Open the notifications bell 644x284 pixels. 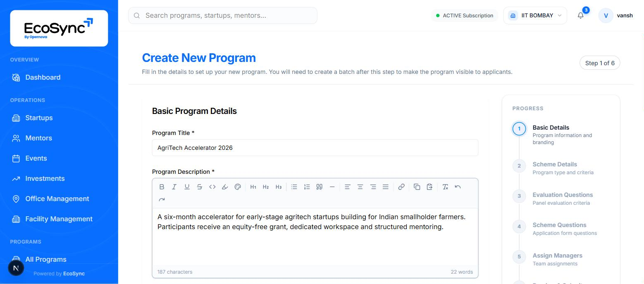coord(581,16)
